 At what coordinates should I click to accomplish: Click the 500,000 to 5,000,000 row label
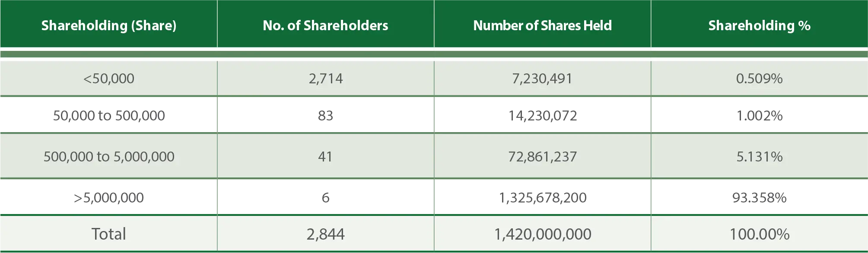(109, 156)
